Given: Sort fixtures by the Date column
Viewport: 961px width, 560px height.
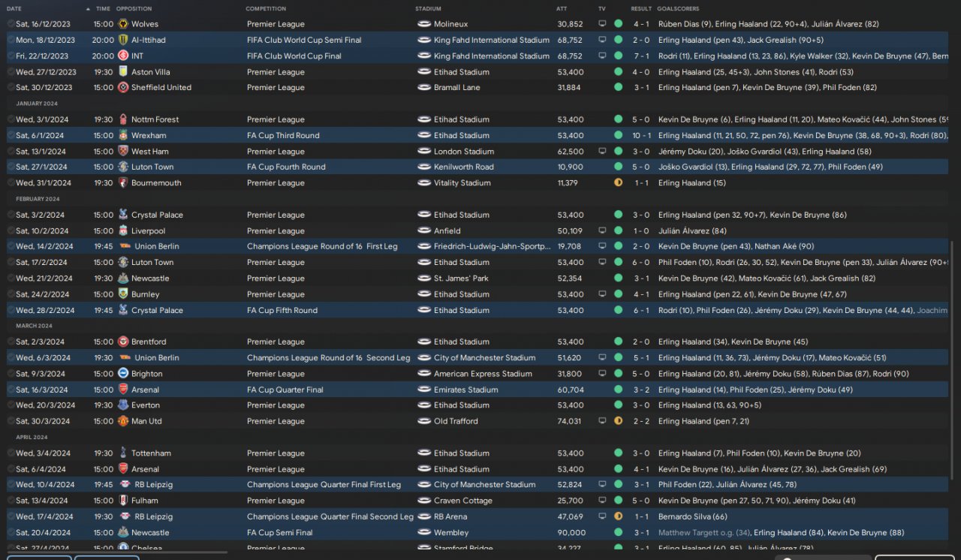Looking at the screenshot, I should point(14,9).
